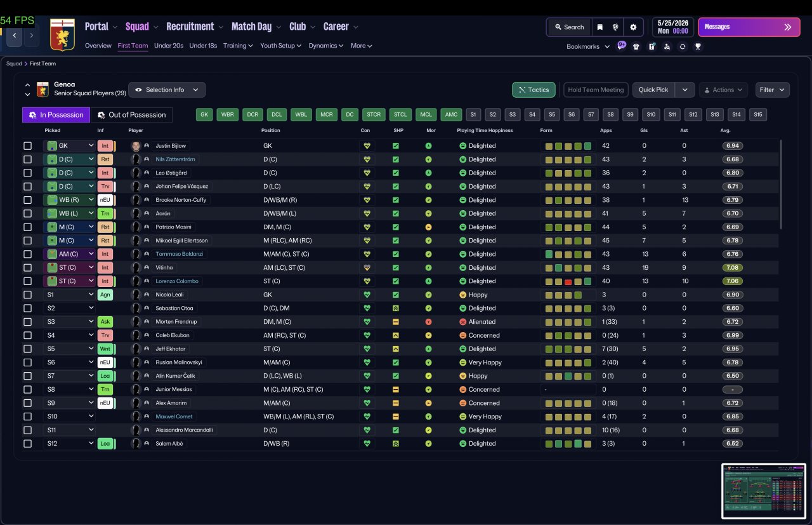Click Sebastian Otoa's match sharpness icon

click(395, 309)
